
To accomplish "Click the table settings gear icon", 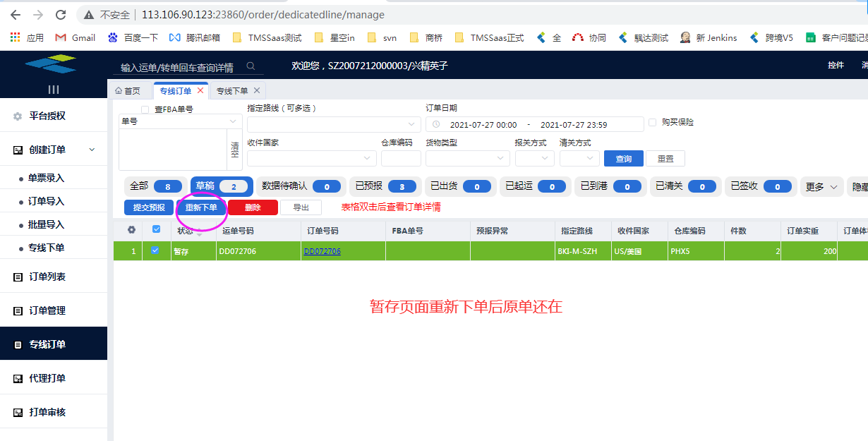I will [131, 230].
